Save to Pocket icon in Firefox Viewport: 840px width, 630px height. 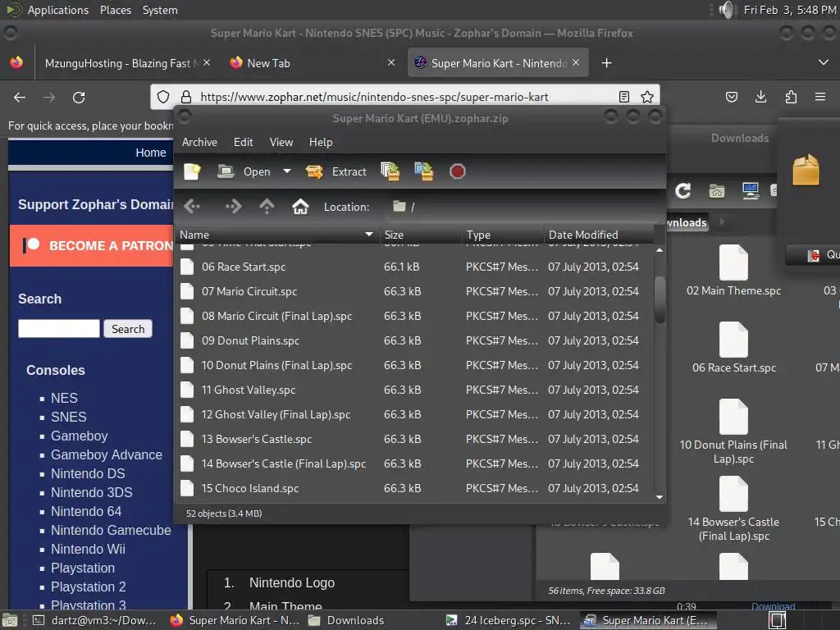[x=731, y=97]
